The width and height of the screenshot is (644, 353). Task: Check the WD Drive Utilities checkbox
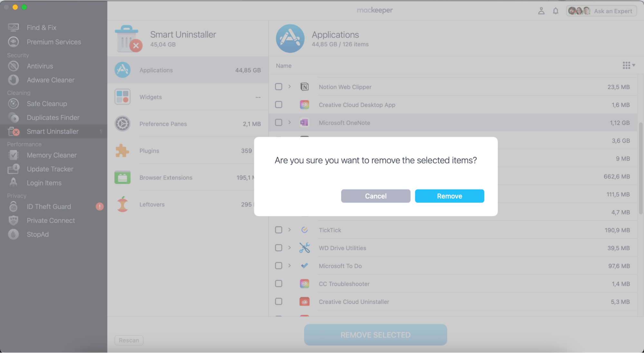point(279,248)
